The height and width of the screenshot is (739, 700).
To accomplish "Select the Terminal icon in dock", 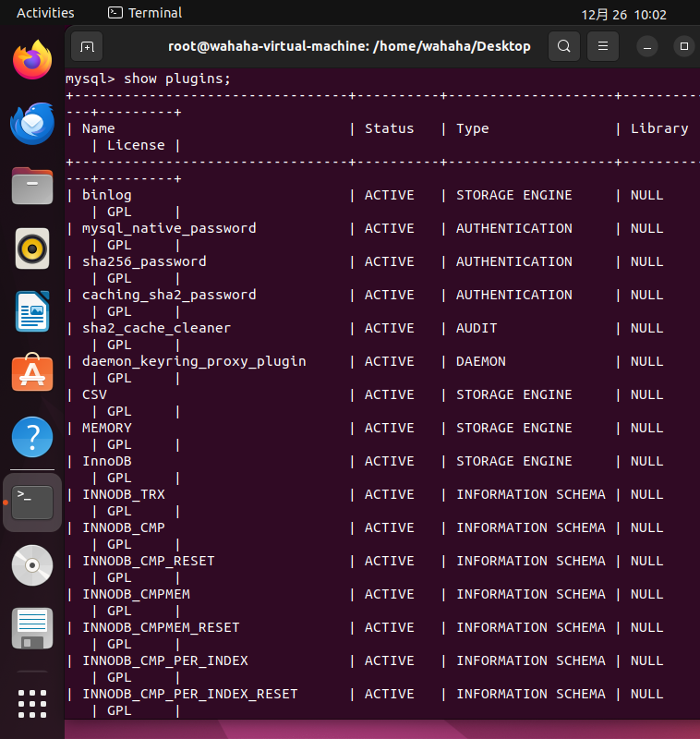I will [x=32, y=503].
